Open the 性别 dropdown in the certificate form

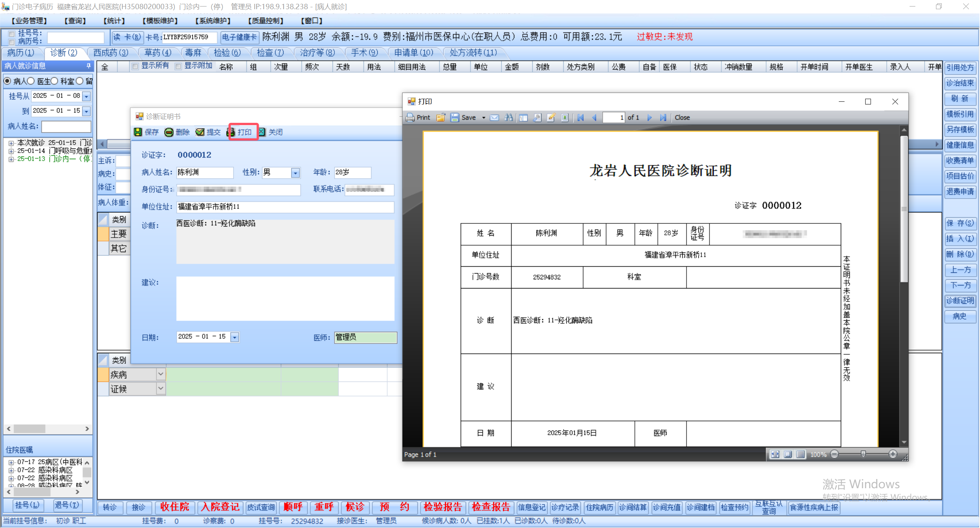[295, 173]
